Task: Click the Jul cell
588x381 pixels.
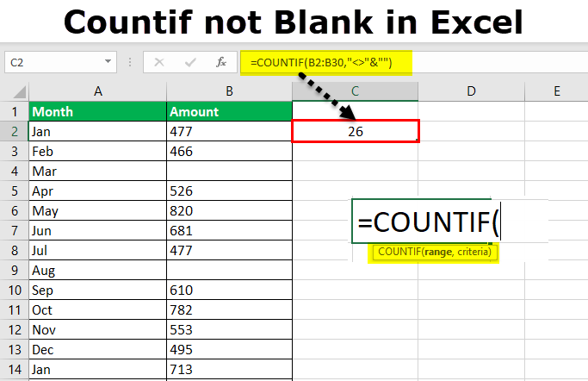Action: (x=98, y=250)
